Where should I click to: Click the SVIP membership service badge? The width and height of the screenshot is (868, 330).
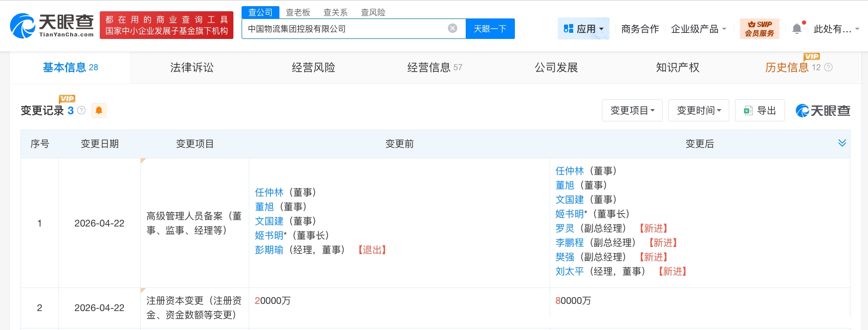(x=759, y=29)
